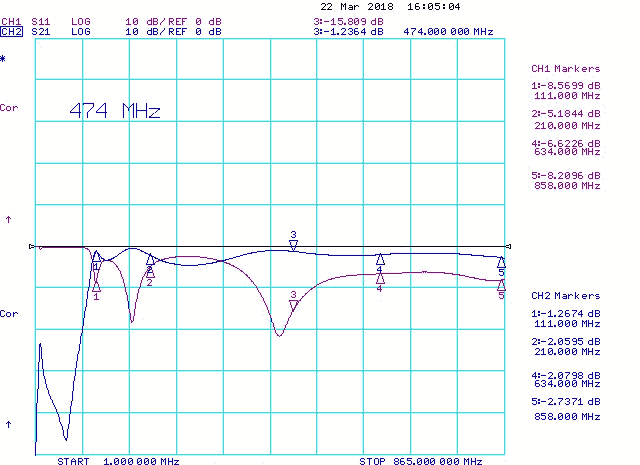Image resolution: width=640 pixels, height=465 pixels.
Task: Click CH2 scale '10 dB/ REF 0 dB'
Action: tap(173, 32)
